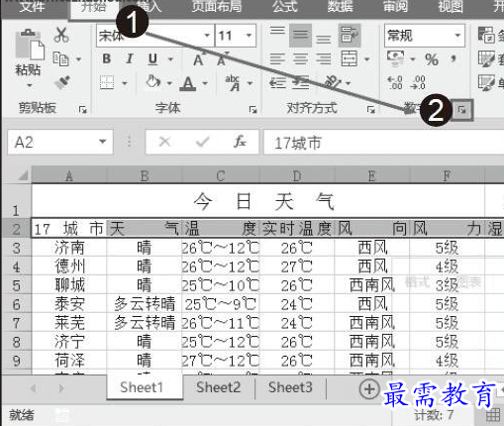Click the Cell Styles icon

click(486, 82)
